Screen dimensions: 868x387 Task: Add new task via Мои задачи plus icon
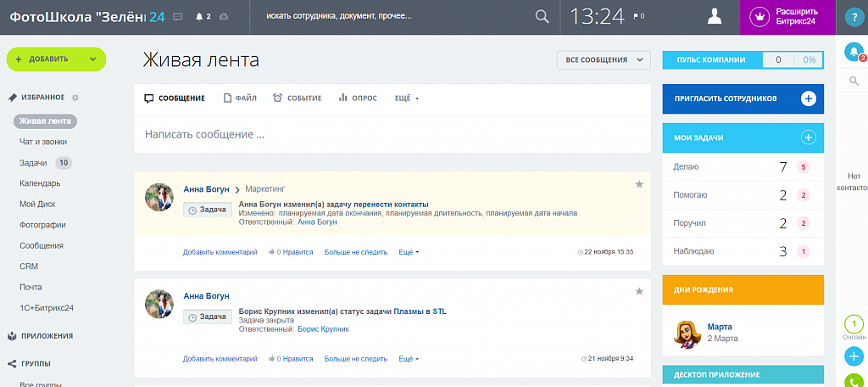808,137
